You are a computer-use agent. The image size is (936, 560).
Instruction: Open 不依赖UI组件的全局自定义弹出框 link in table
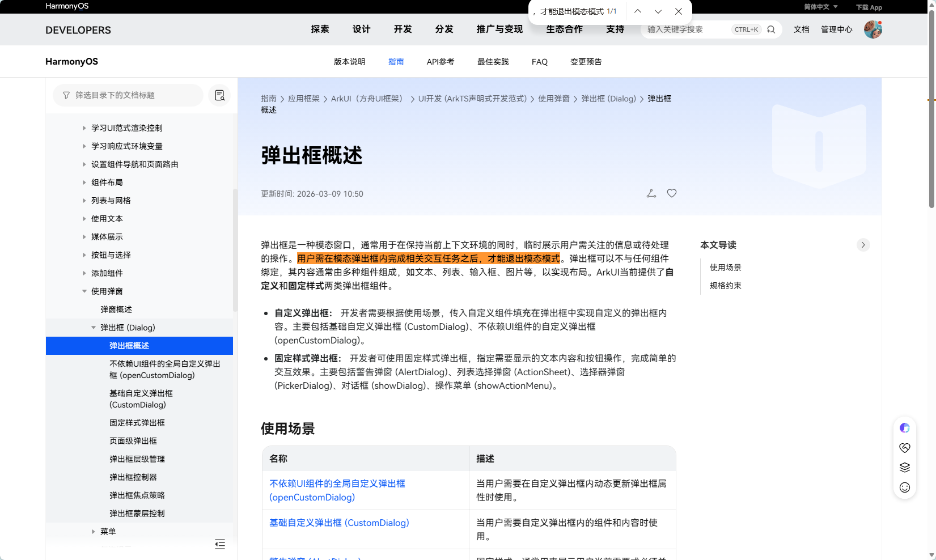337,490
